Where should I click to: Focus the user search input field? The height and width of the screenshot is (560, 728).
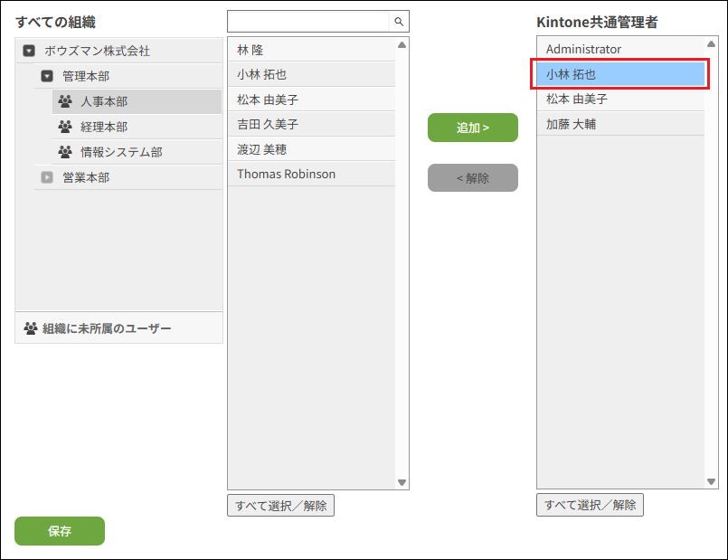(x=308, y=22)
